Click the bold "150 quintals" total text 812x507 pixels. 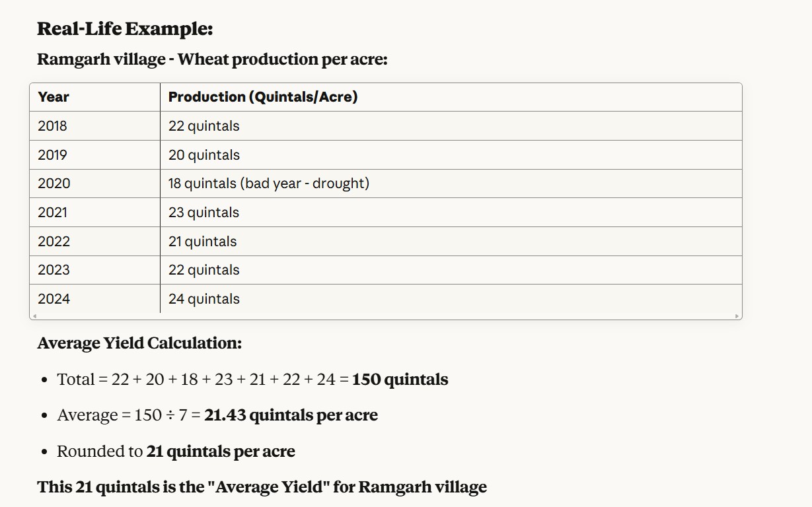400,380
